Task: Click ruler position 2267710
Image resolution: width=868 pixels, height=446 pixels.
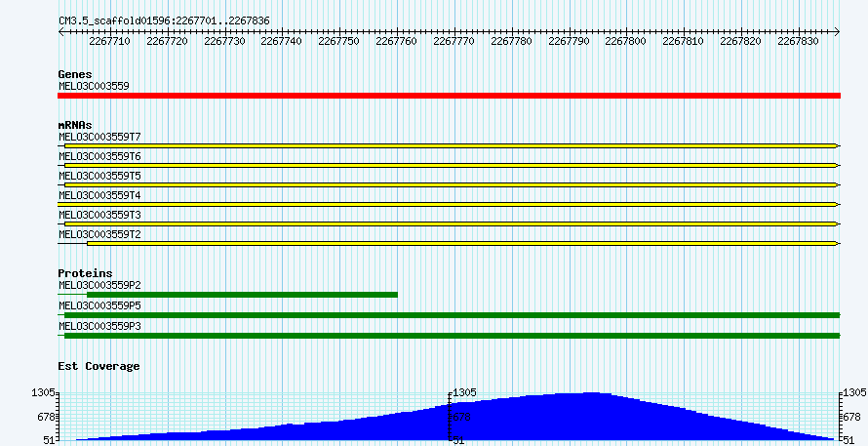Action: [x=109, y=41]
